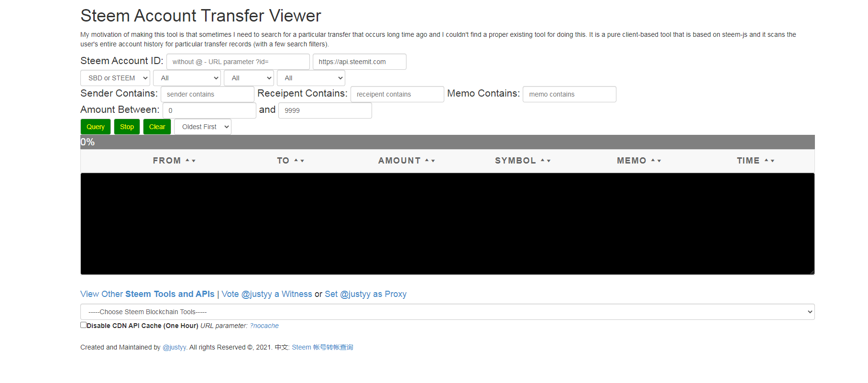Focus the Sender Contains field
The height and width of the screenshot is (383, 868).
pos(208,94)
